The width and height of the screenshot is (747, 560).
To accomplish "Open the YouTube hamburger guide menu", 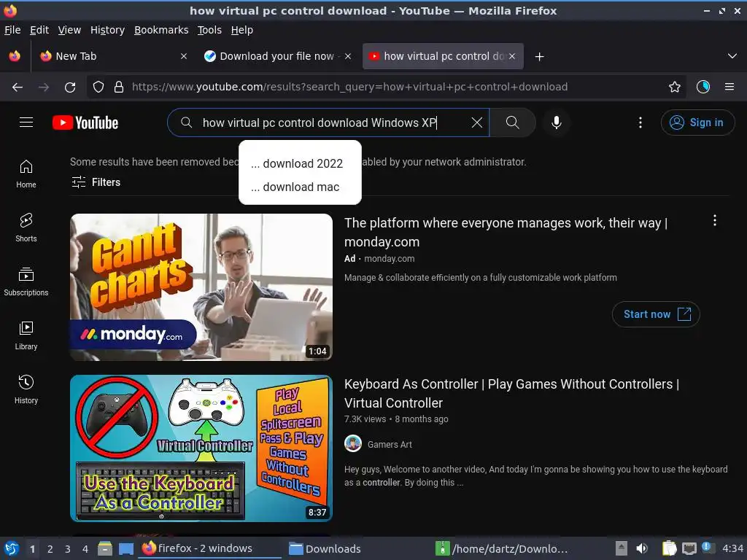I will point(26,122).
